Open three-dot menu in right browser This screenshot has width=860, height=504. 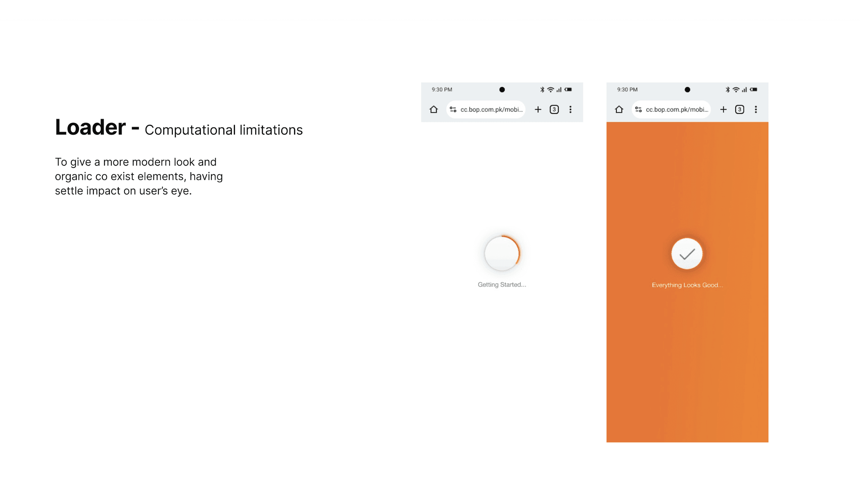[x=756, y=110]
